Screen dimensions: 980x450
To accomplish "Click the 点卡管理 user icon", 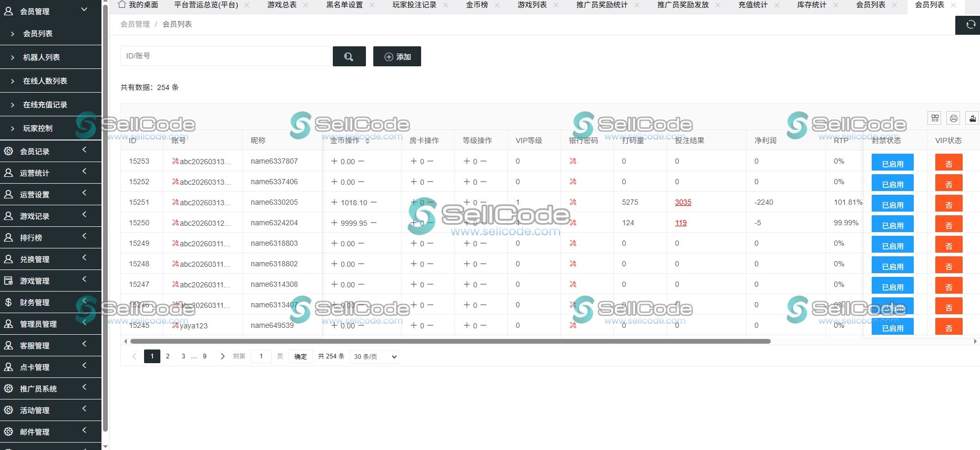I will click(x=8, y=367).
